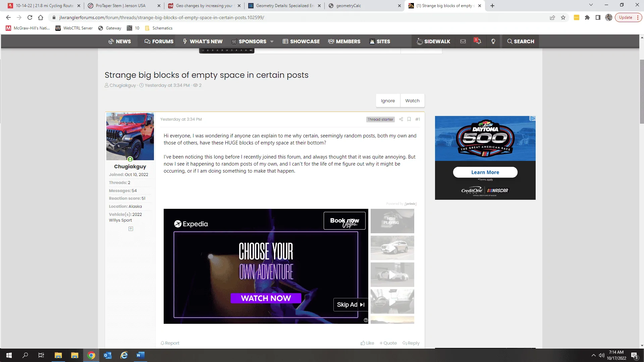
Task: Open the Chrome profile avatar
Action: [609, 17]
